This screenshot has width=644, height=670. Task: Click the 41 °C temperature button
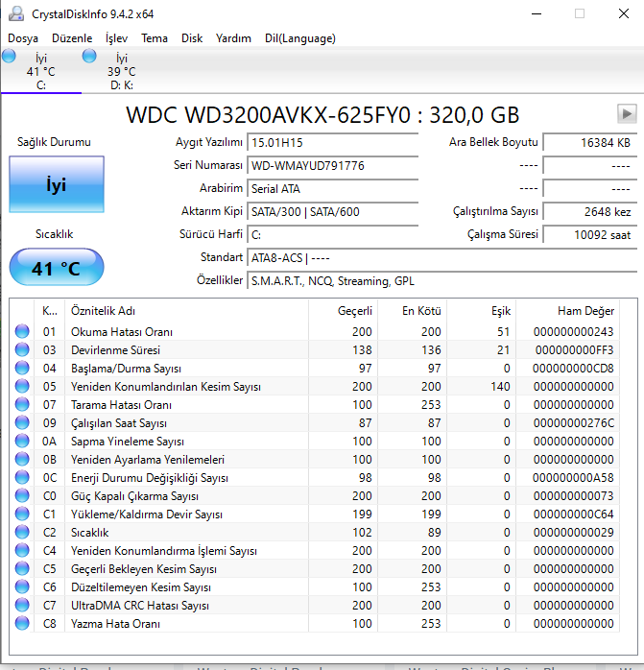click(57, 268)
